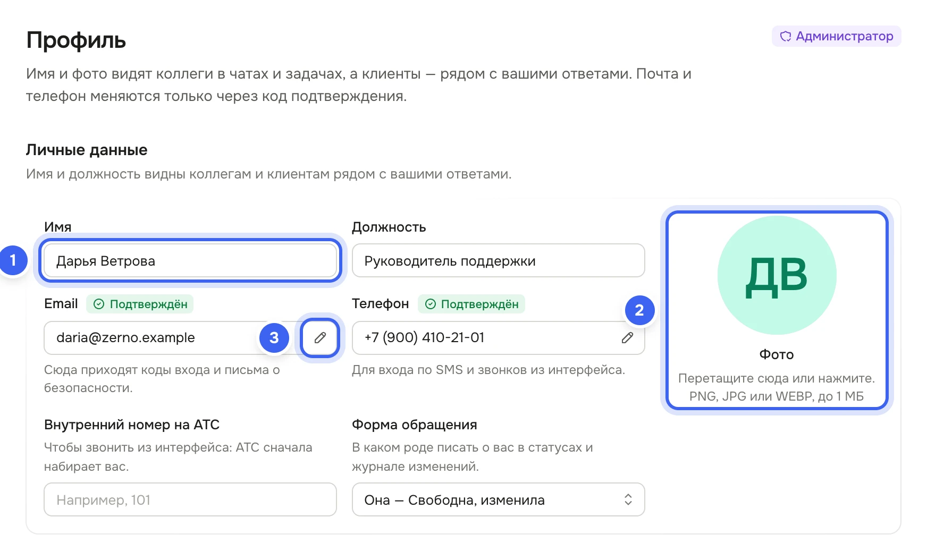Click the Личные данные section title
Image resolution: width=927 pixels, height=560 pixels.
tap(87, 150)
